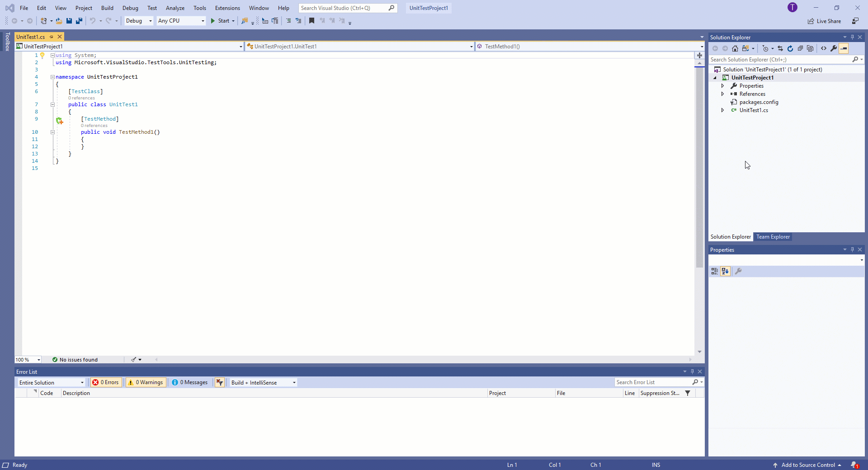This screenshot has width=868, height=470.
Task: Click the bookmark toggle icon in toolbar
Action: point(311,21)
